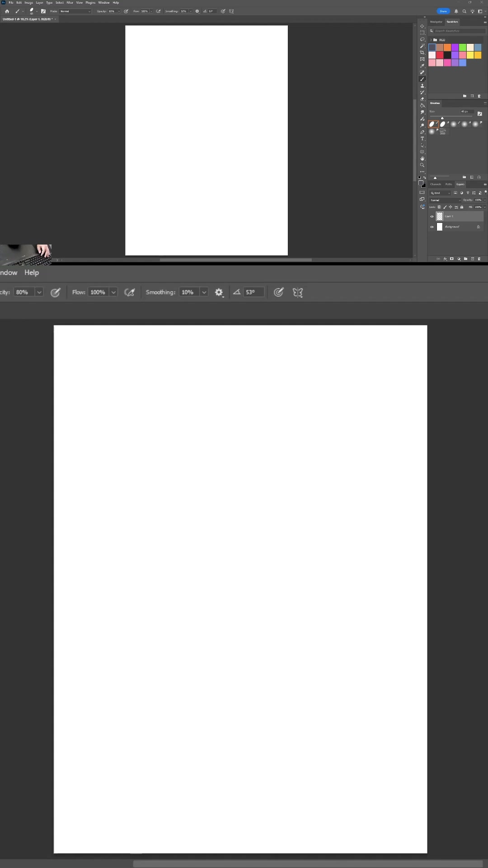
Task: Click the Home icon in options bar
Action: click(x=7, y=11)
